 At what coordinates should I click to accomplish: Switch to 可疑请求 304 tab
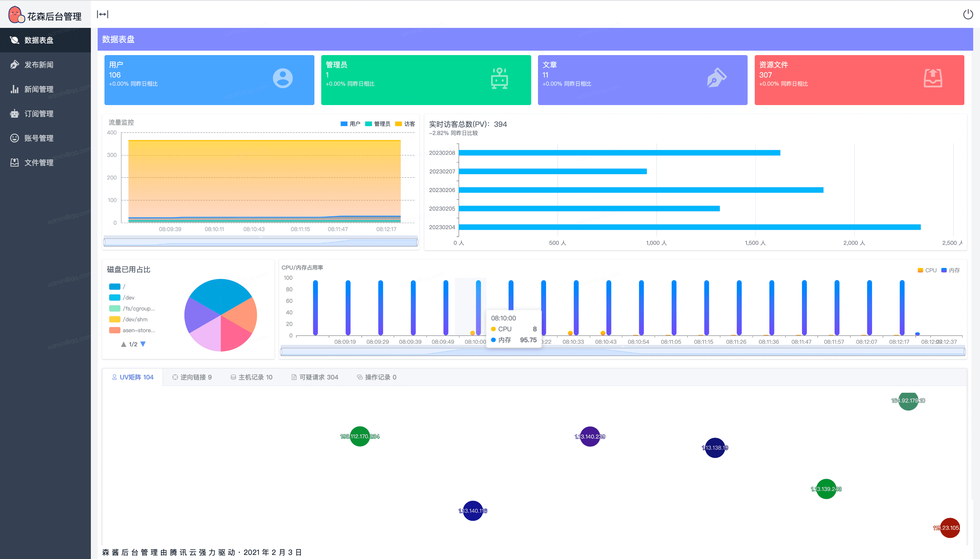coord(315,377)
